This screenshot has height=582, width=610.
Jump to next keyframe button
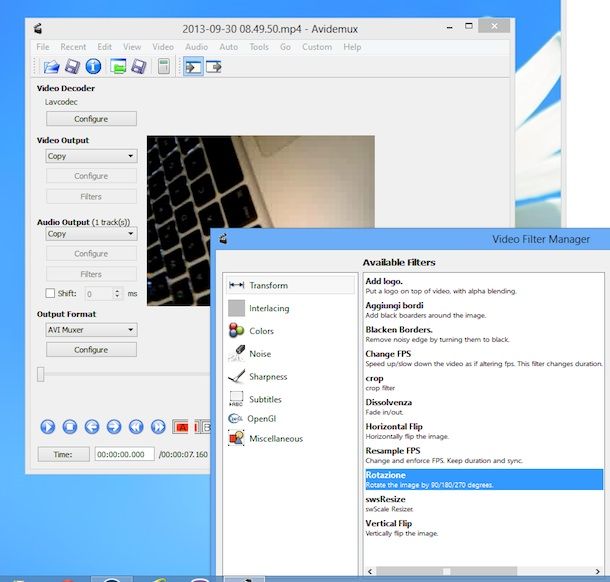[x=158, y=427]
